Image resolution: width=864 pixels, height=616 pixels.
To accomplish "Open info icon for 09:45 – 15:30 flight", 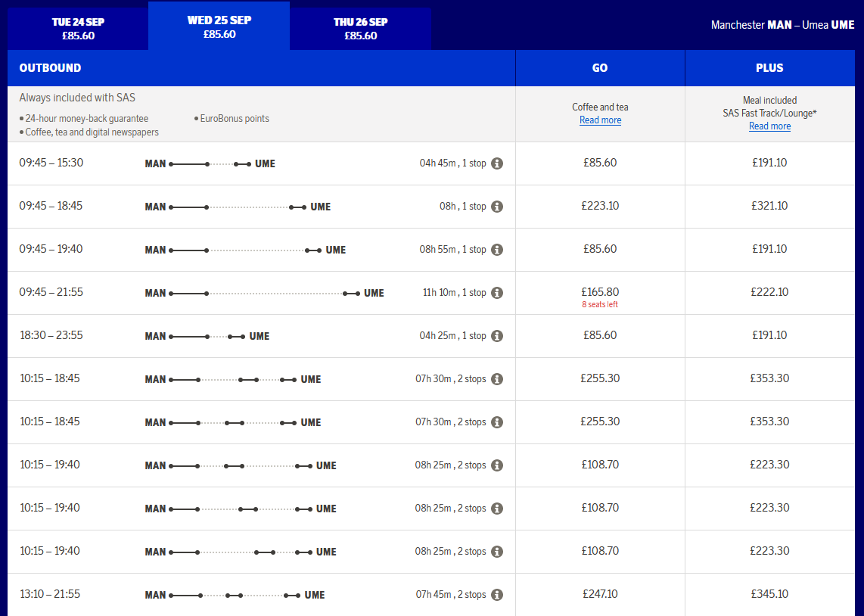I will click(497, 163).
